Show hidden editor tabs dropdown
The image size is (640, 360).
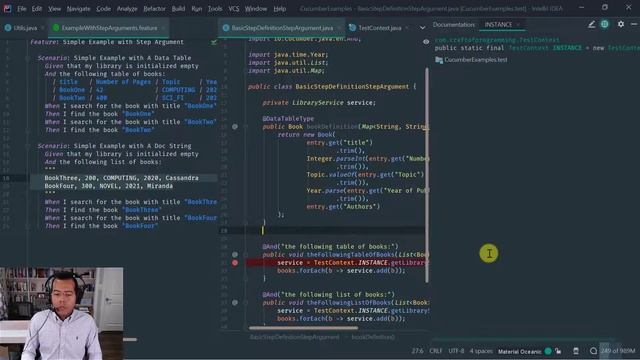pyautogui.click(x=422, y=28)
